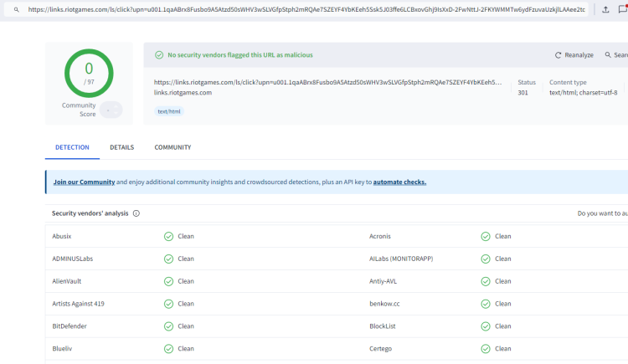This screenshot has height=364, width=628.
Task: Click the Blueliv vendor name
Action: 62,348
